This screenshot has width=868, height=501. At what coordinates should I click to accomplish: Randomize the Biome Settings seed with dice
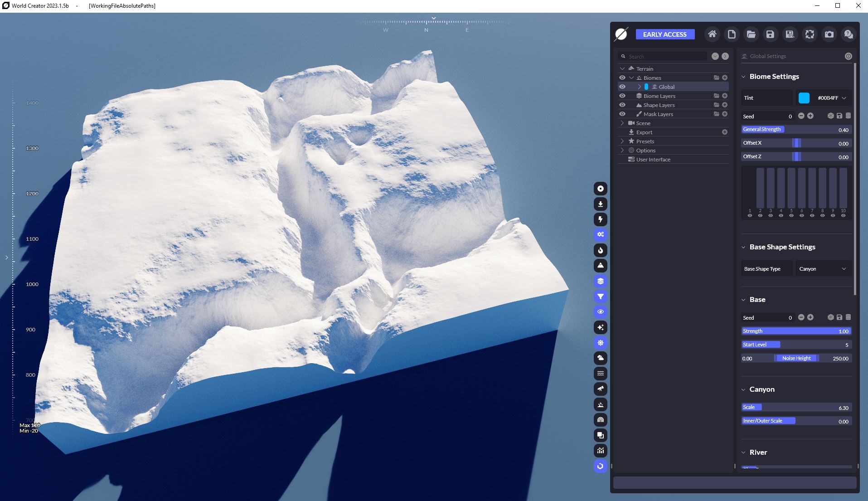(830, 116)
